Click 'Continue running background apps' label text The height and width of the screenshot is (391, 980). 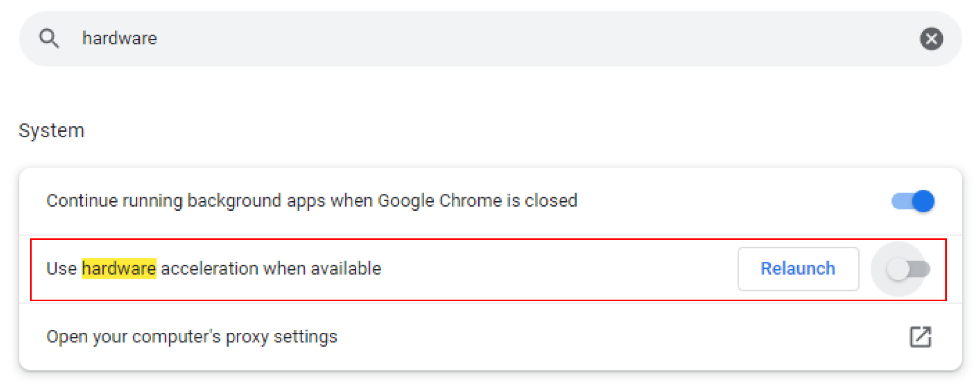(312, 201)
